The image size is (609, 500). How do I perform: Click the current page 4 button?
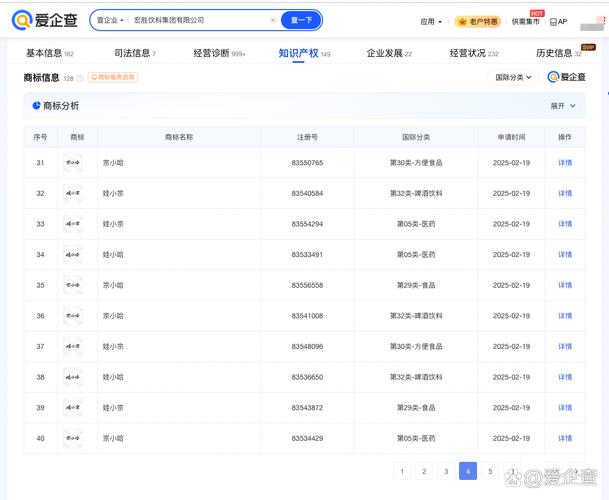pyautogui.click(x=468, y=471)
